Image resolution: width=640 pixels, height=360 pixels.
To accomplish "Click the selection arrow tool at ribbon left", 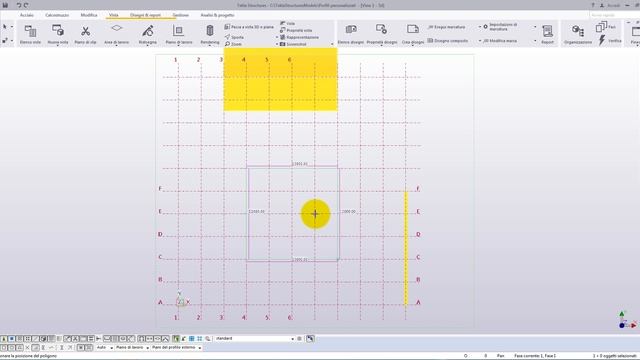I will [5, 27].
